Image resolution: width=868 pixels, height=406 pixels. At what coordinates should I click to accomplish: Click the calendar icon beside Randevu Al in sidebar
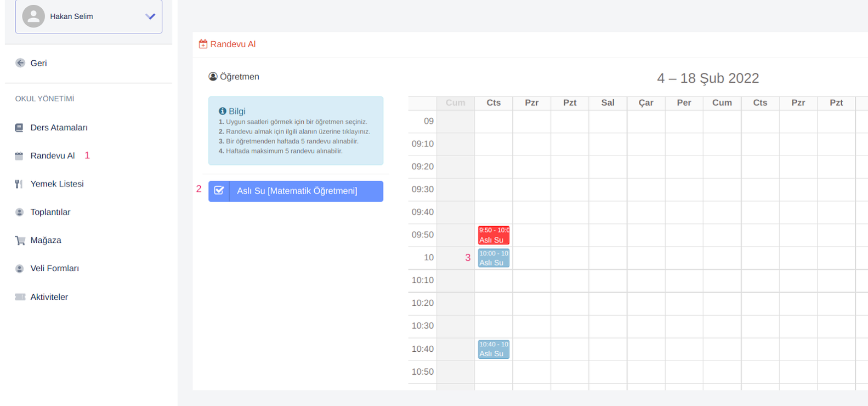pyautogui.click(x=19, y=156)
